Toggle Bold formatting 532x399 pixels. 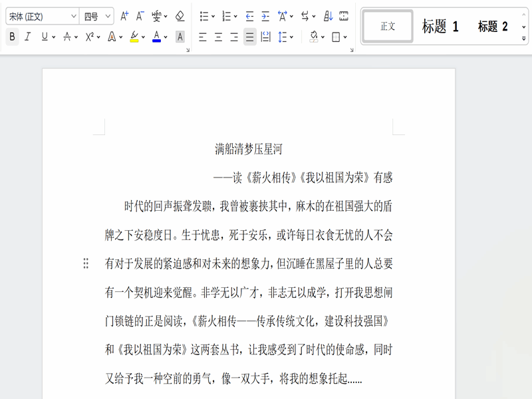[12, 37]
